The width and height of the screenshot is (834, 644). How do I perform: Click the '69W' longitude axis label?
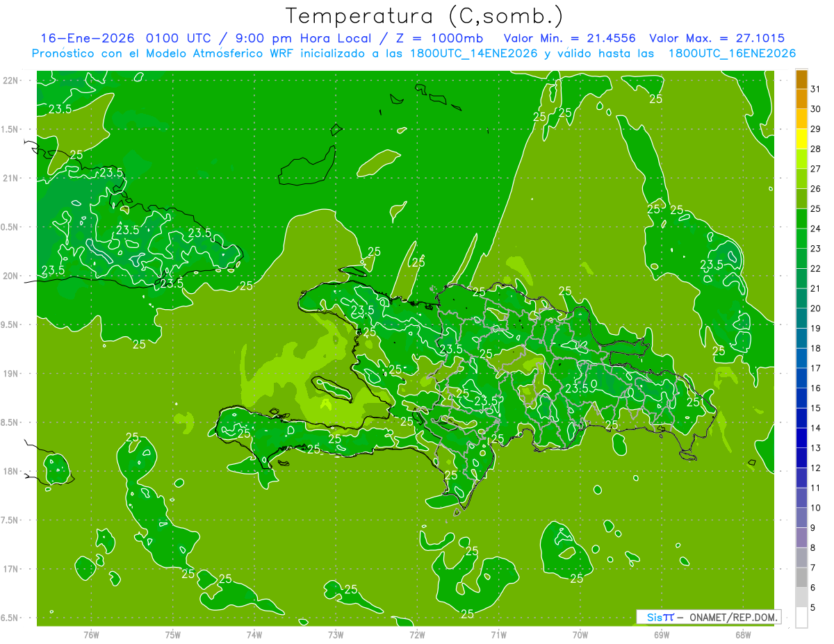pos(662,634)
